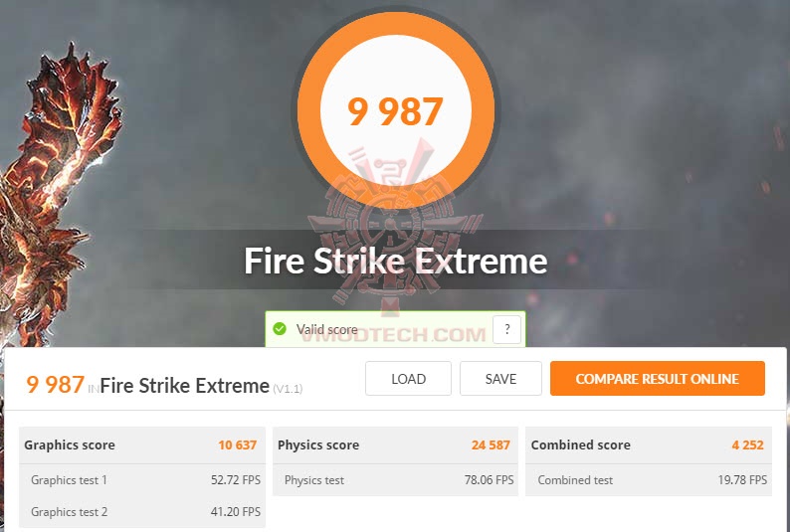Select the Combined score value 4 252

pyautogui.click(x=747, y=444)
